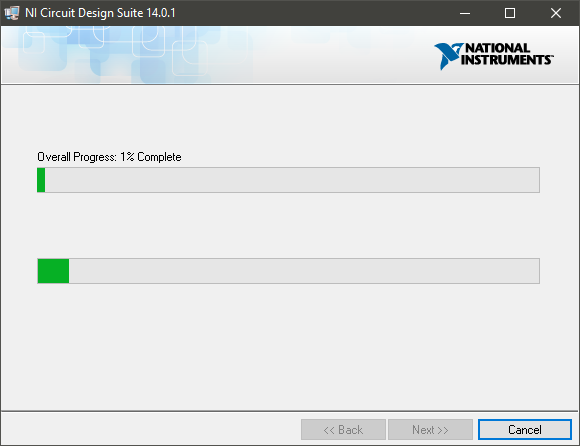
Task: Click the disabled Next button
Action: [x=430, y=430]
